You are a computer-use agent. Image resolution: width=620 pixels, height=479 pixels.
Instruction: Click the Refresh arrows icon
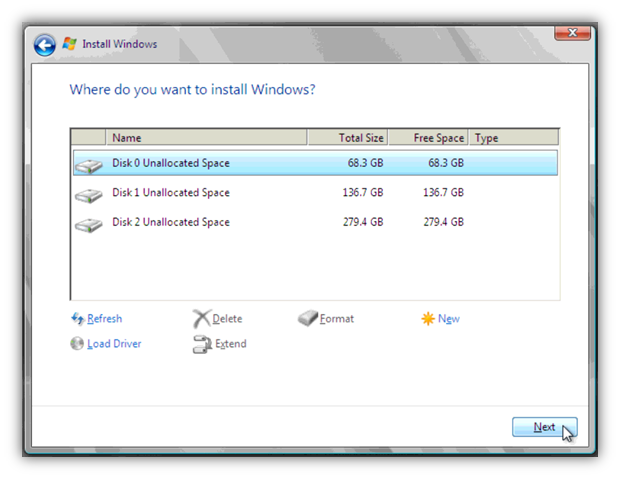(78, 318)
